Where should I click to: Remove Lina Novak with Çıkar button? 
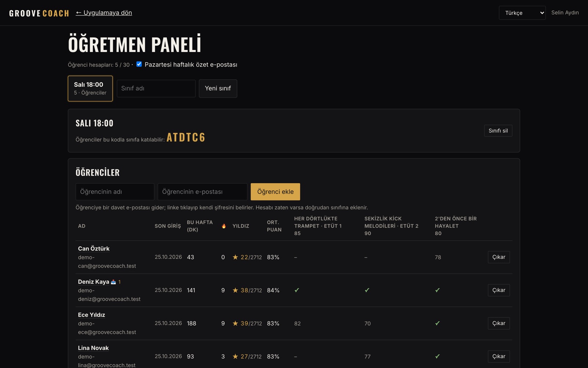[499, 357]
